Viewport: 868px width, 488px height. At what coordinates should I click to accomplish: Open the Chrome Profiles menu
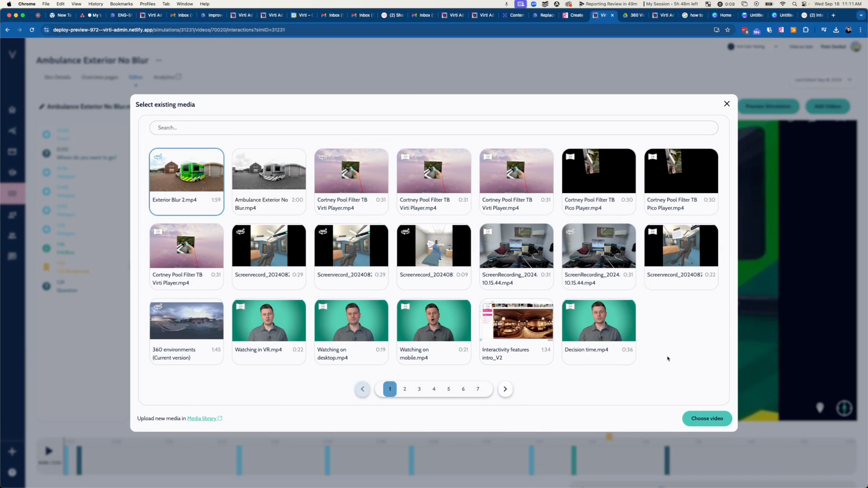147,4
